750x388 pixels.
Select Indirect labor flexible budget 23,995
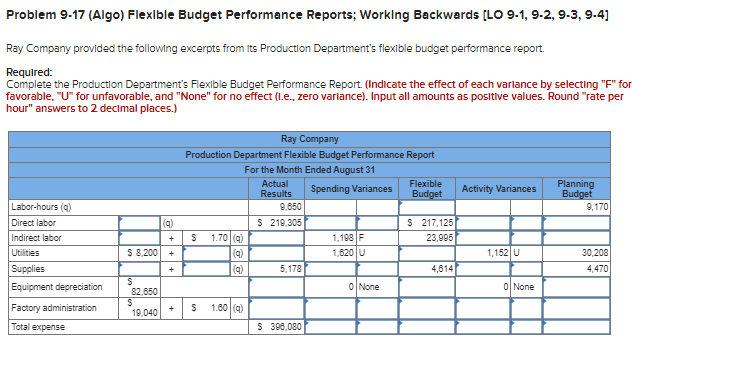pyautogui.click(x=440, y=238)
